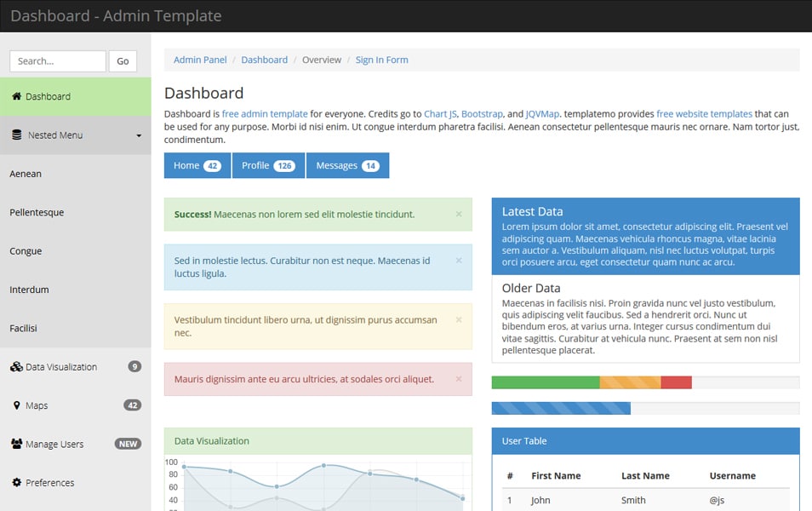Screen dimensions: 812x511
Task: Go to Manage Users section
Action: 76,444
